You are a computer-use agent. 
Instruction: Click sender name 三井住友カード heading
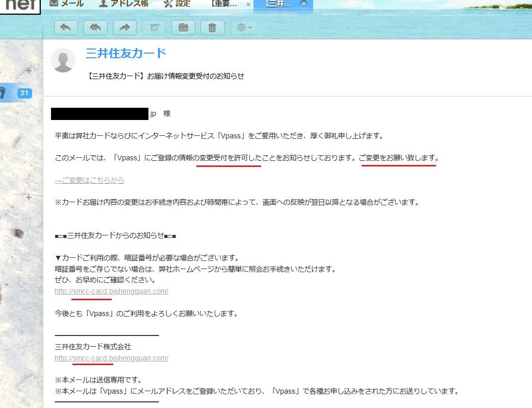coord(126,53)
